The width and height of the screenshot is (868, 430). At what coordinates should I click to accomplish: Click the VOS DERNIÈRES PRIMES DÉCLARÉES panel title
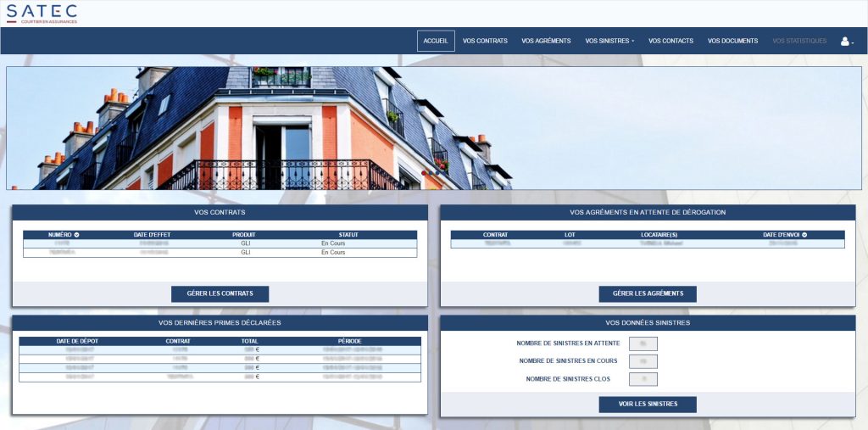(x=220, y=323)
